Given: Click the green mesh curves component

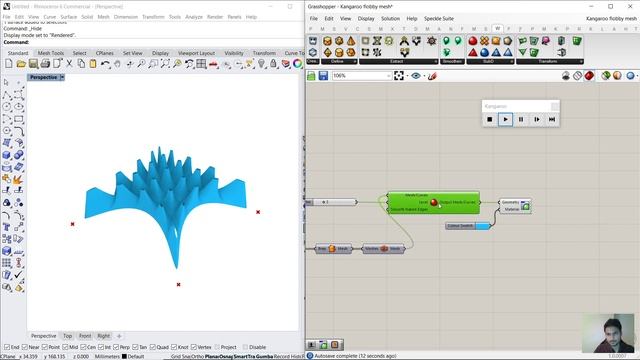Looking at the screenshot, I should point(433,202).
